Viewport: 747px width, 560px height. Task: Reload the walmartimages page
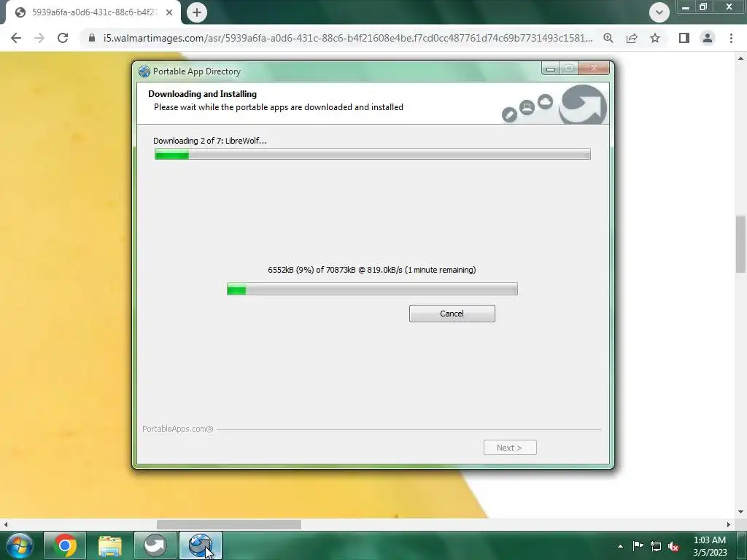click(63, 38)
